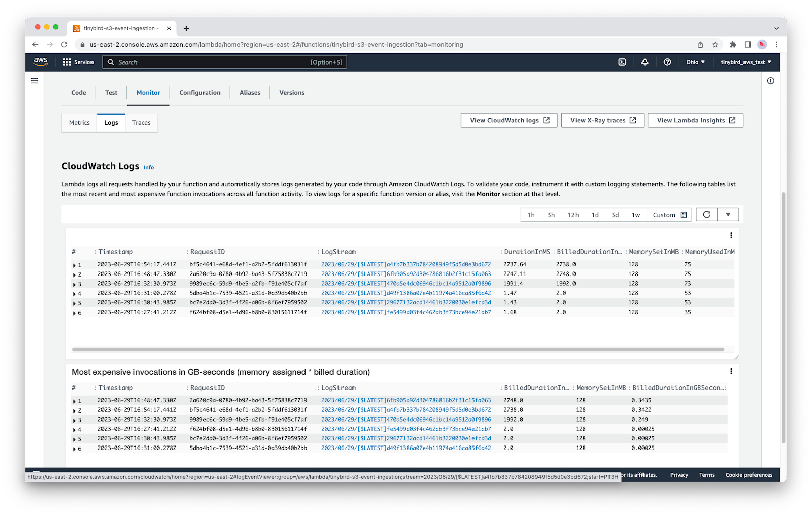Viewport: 812px width, 515px height.
Task: Focus the AWS Search field
Action: 224,62
